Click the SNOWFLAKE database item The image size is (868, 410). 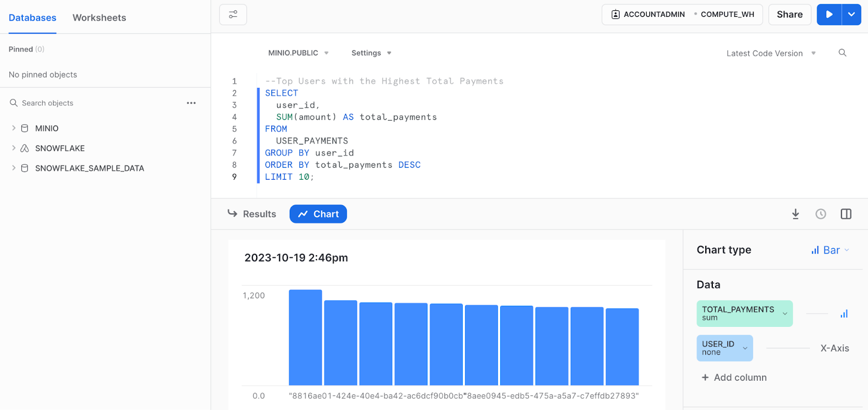[60, 148]
